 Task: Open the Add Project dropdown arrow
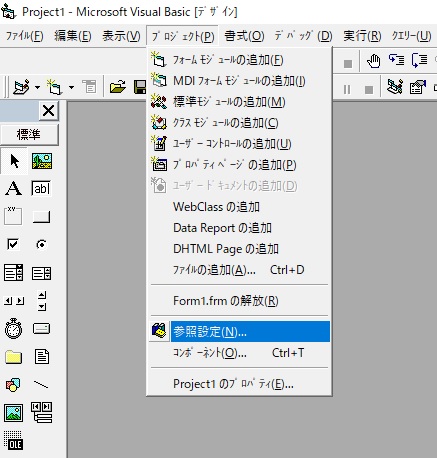(37, 88)
